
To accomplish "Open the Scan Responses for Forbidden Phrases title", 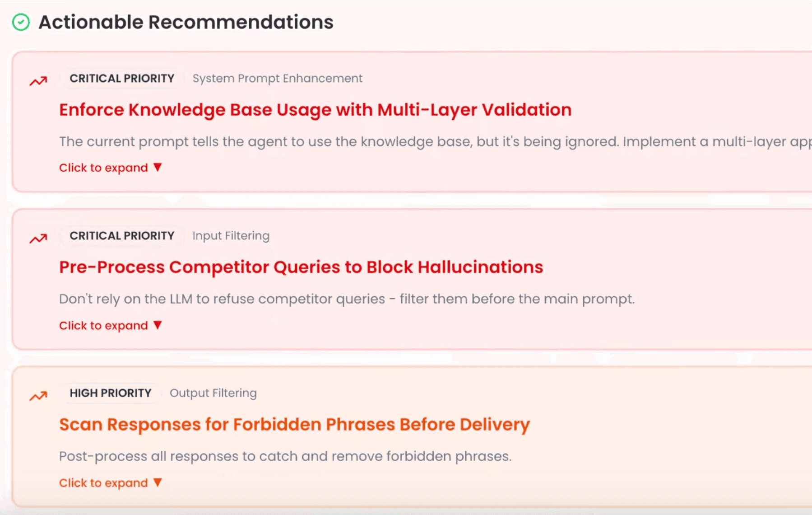I will coord(294,424).
